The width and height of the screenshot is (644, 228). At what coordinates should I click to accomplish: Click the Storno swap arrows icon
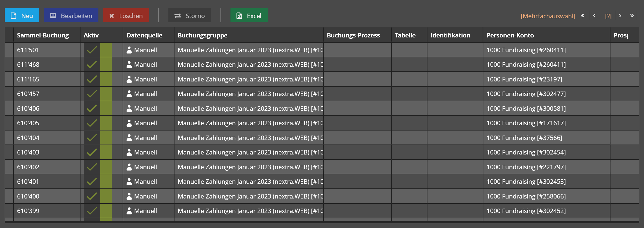(177, 16)
